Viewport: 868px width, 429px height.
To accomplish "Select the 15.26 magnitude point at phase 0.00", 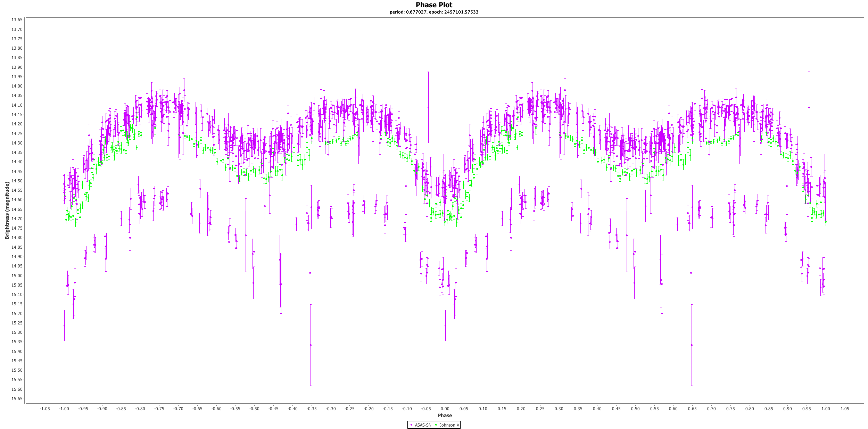I will (445, 325).
